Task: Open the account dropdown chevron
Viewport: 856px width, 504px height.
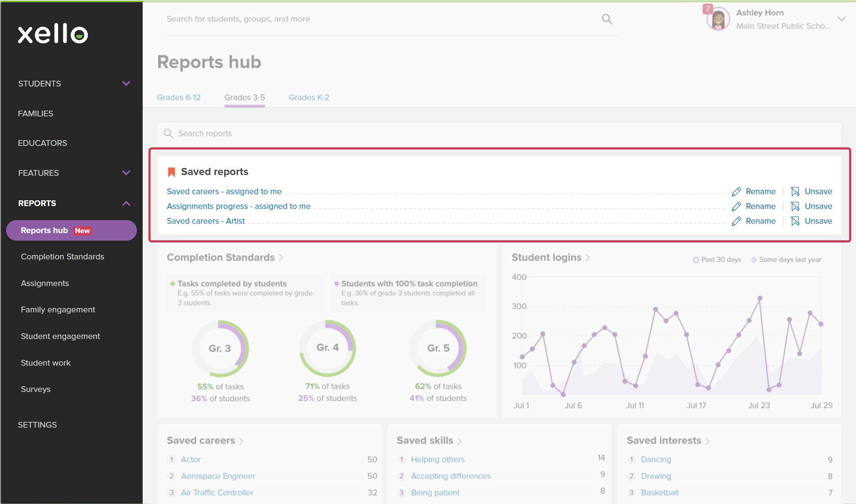Action: point(841,19)
